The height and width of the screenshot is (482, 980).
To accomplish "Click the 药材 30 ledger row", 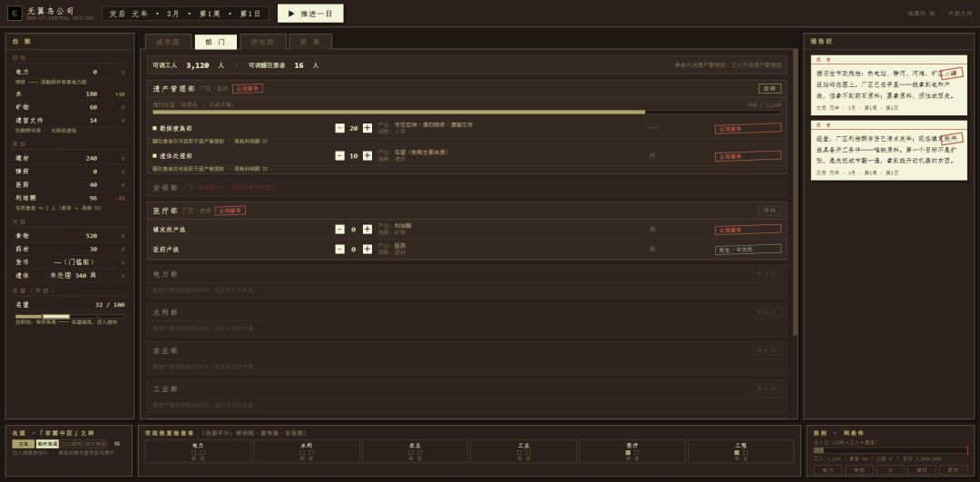I will click(70, 249).
